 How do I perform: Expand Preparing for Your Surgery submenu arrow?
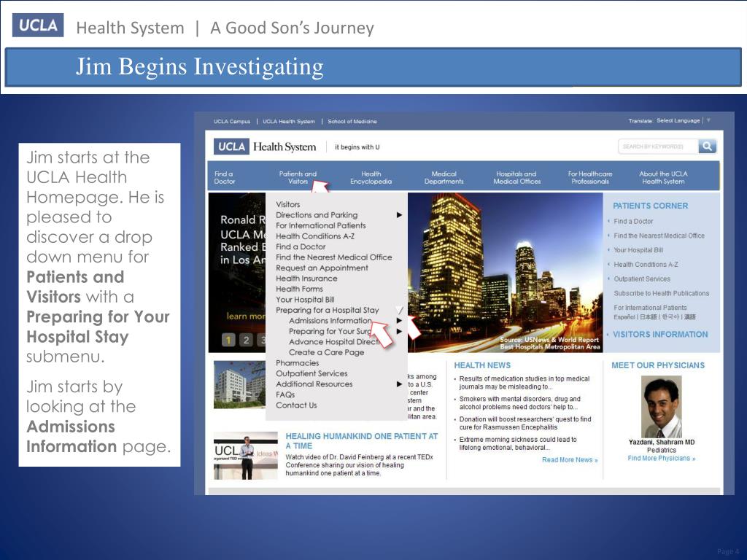pyautogui.click(x=399, y=332)
